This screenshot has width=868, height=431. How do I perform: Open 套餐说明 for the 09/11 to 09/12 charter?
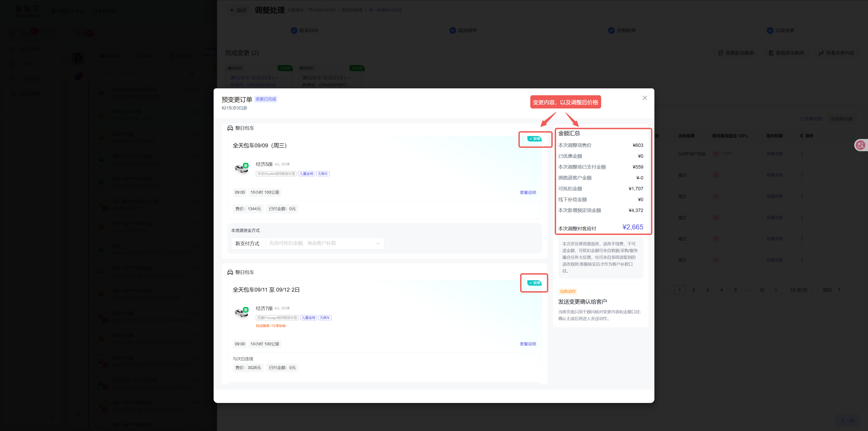coord(528,344)
